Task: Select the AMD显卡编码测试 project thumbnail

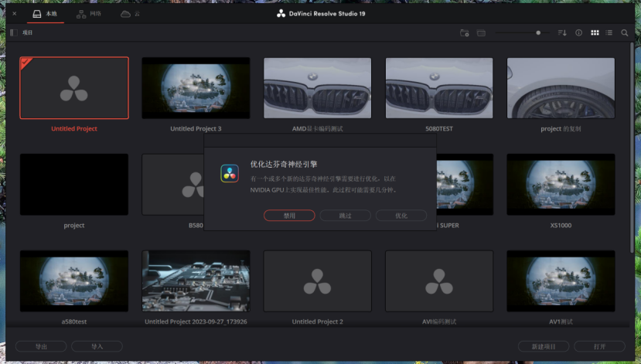Action: point(317,88)
